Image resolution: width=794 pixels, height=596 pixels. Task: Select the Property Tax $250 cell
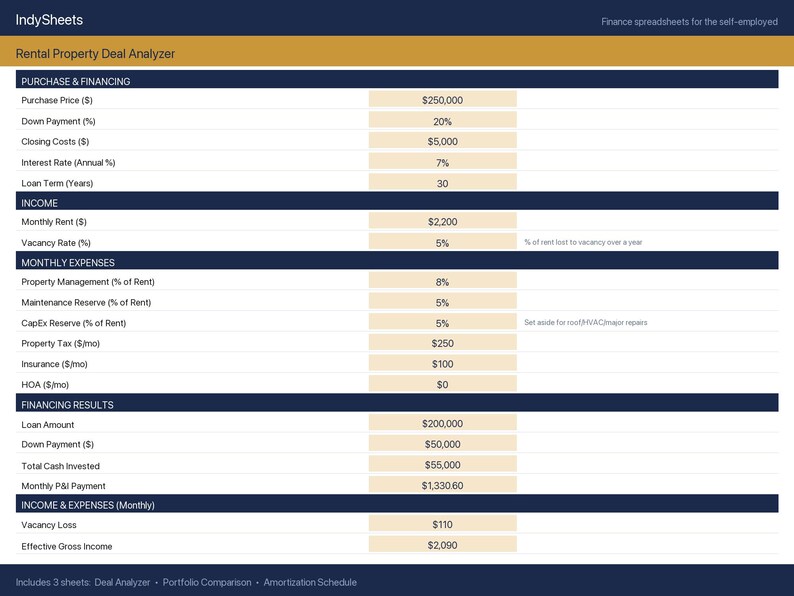(443, 342)
